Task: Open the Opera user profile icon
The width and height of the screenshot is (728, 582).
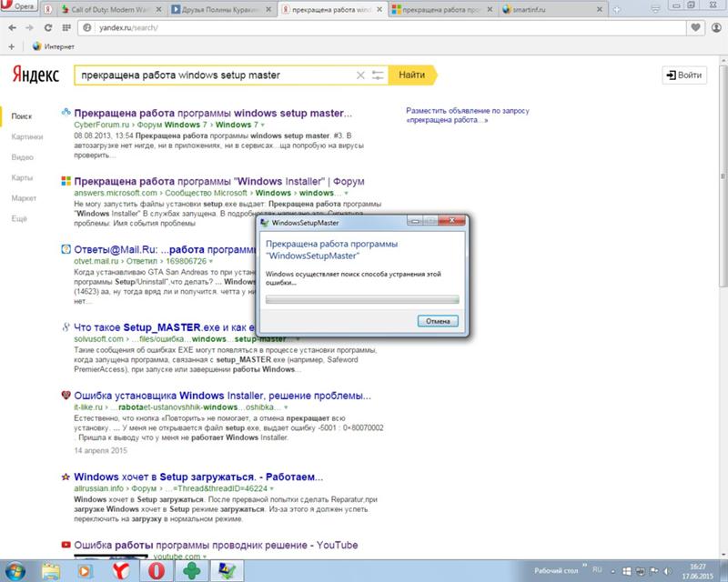Action: point(716,28)
